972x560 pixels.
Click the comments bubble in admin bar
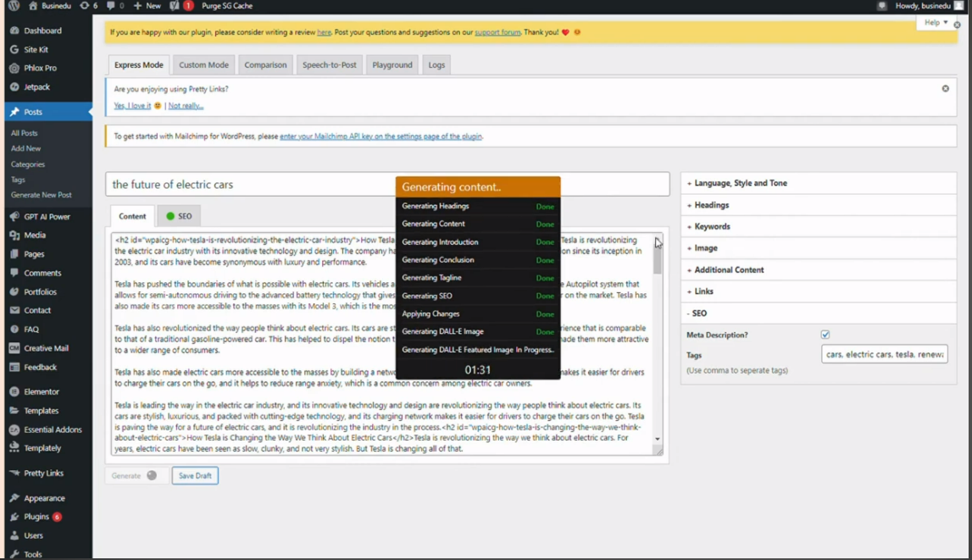114,6
